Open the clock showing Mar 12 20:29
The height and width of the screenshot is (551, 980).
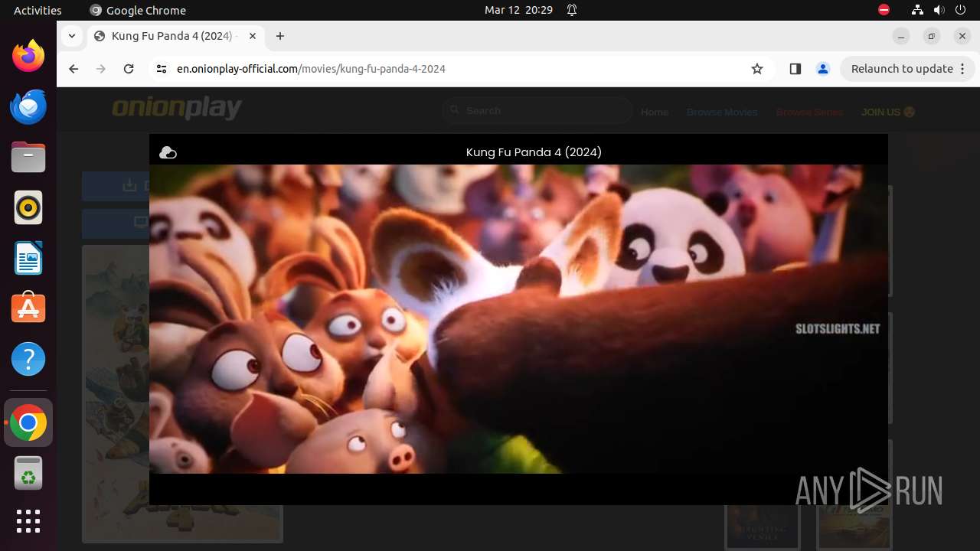point(518,10)
